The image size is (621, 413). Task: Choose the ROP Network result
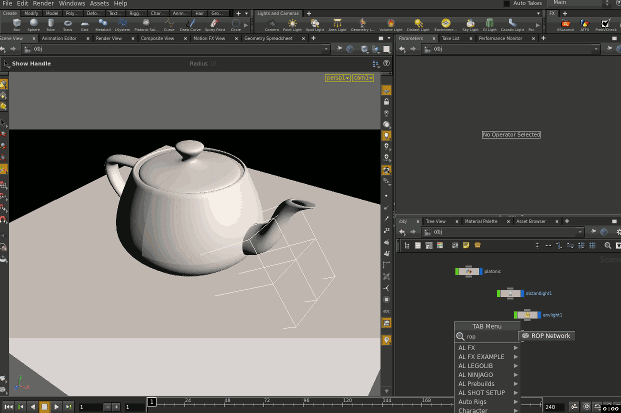click(x=547, y=336)
